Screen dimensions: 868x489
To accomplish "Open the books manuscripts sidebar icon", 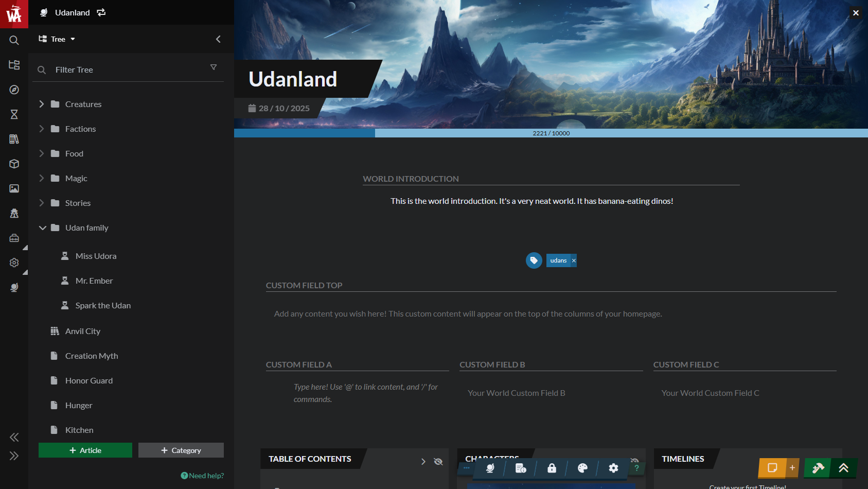I will [14, 139].
